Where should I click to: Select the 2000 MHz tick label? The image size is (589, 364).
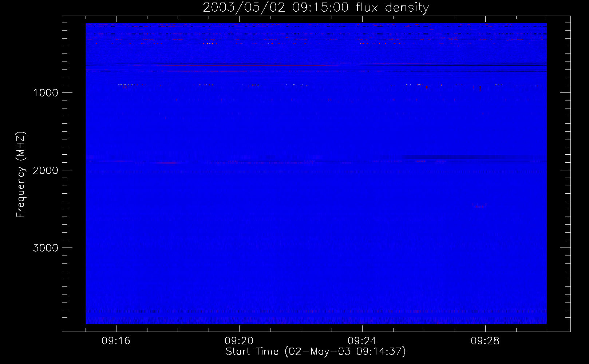coord(46,170)
